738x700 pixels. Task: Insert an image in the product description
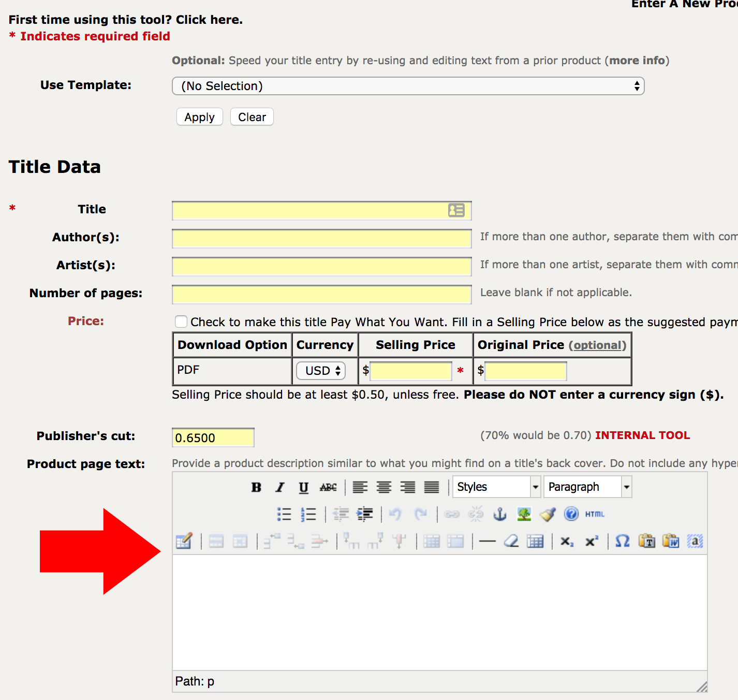(523, 514)
